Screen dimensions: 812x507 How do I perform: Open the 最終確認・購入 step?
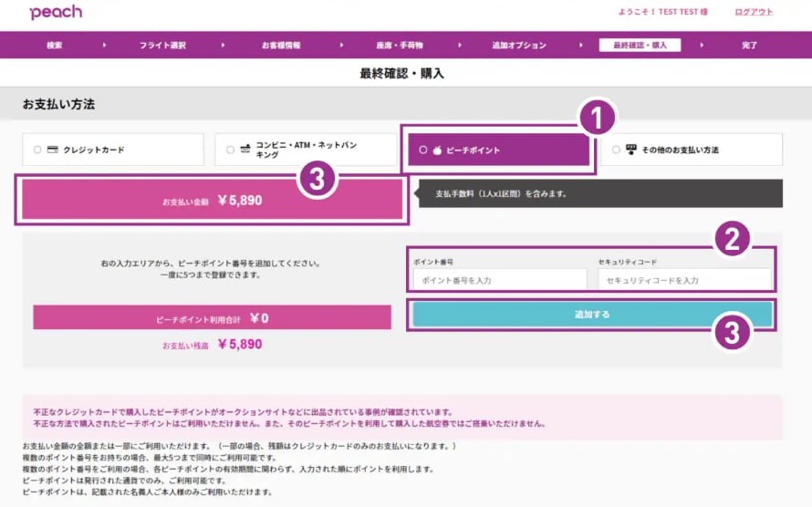[640, 45]
